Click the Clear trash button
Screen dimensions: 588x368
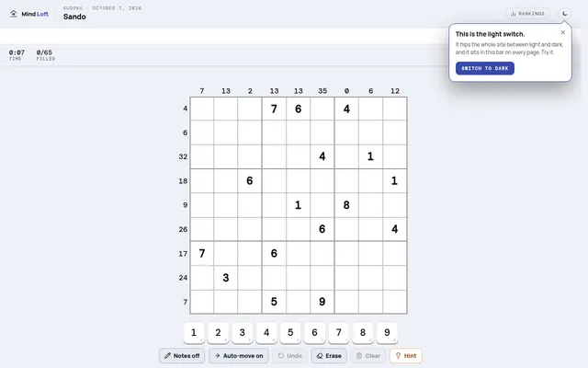click(367, 356)
